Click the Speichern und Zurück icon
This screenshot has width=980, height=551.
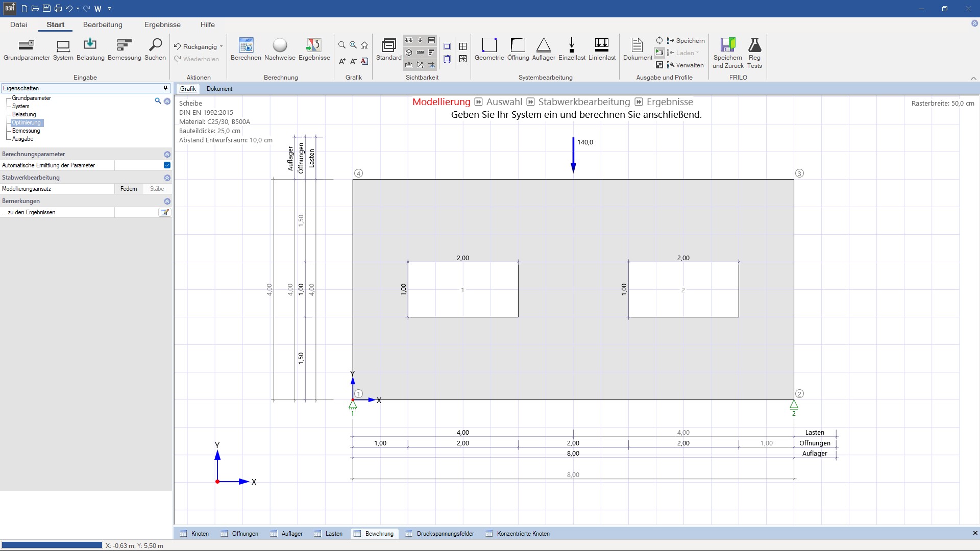(x=728, y=45)
